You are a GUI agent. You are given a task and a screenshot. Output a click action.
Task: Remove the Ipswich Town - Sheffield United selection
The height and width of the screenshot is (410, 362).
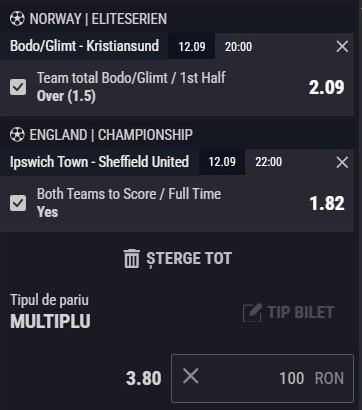[x=342, y=162]
